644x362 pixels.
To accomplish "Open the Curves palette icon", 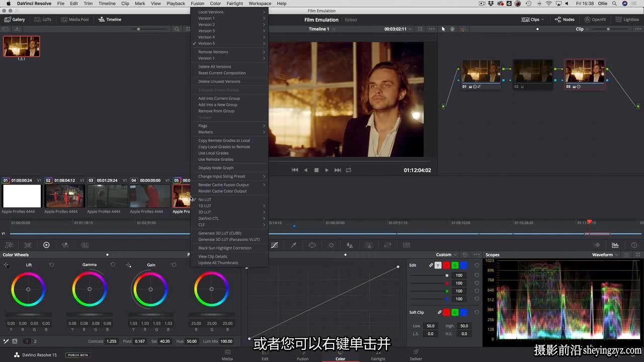I will 275,245.
